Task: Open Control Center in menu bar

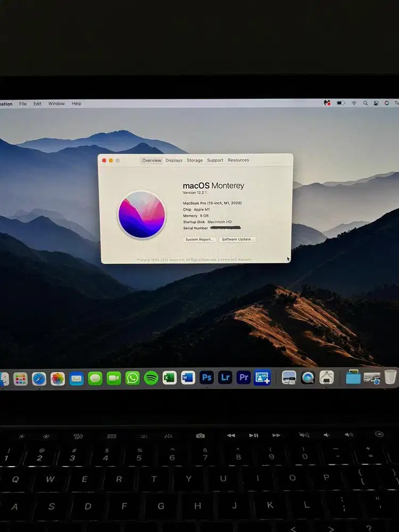Action: point(376,103)
